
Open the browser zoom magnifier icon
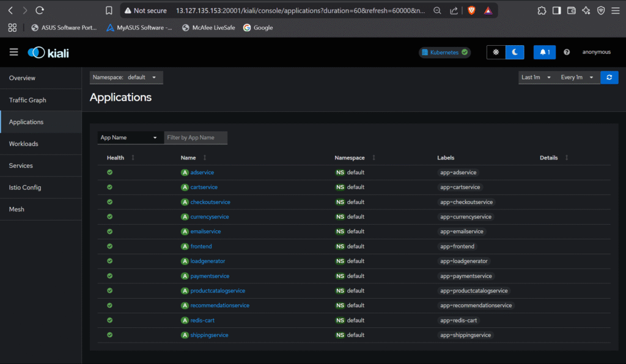click(438, 10)
